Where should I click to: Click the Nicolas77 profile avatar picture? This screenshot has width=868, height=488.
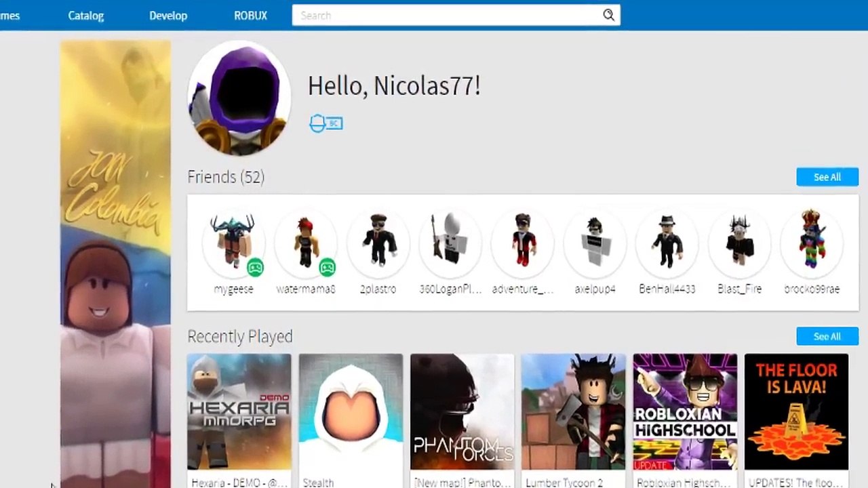(x=239, y=98)
